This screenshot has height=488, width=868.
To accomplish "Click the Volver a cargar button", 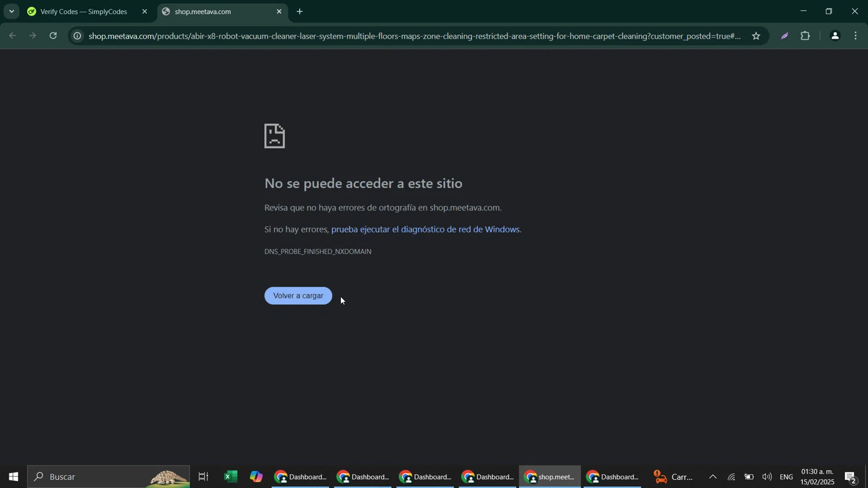I will point(298,295).
